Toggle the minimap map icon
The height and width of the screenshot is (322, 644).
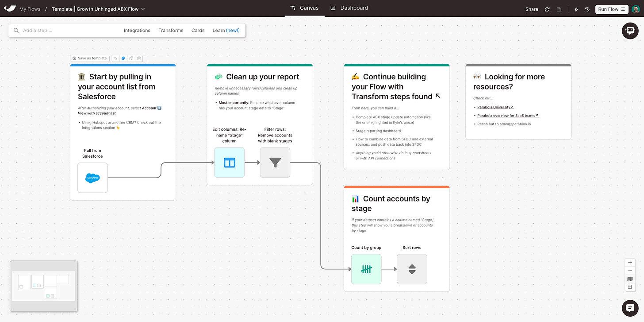630,279
